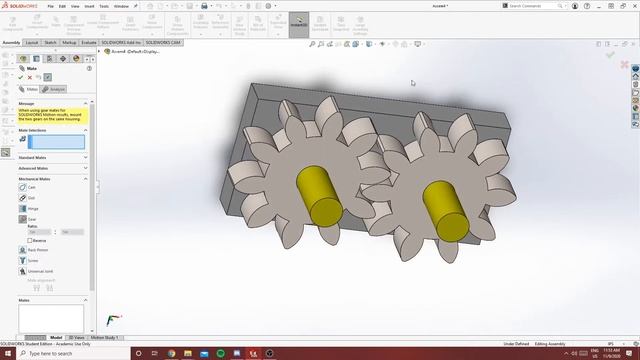This screenshot has width=640, height=360.
Task: Click the Mate Selections entry box
Action: point(56,142)
